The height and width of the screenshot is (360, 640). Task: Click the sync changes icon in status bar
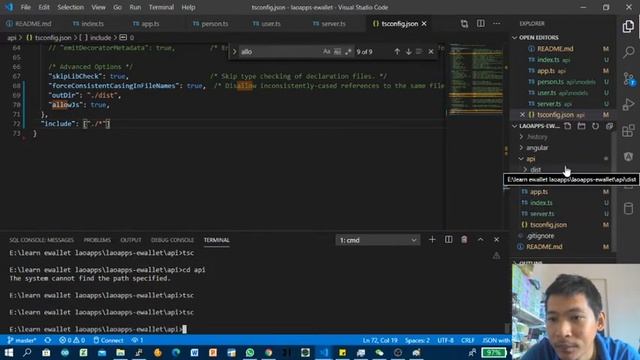click(48, 340)
